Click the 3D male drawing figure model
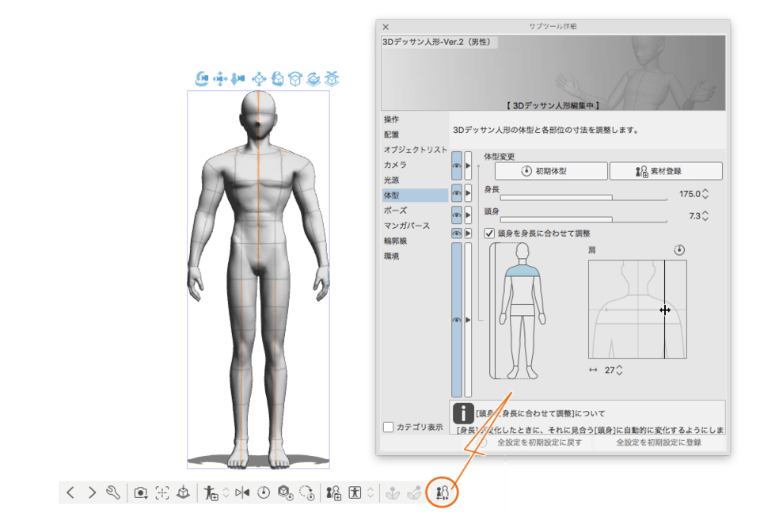This screenshot has height=532, width=760. 258,279
